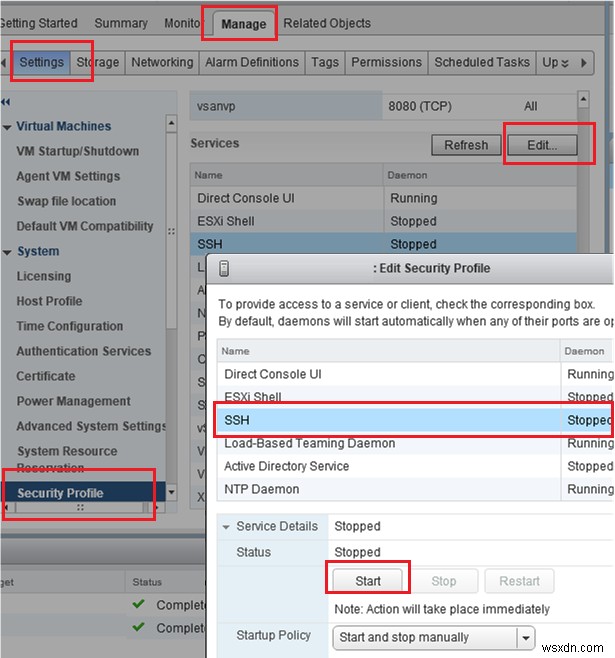Open the Certificate settings
The height and width of the screenshot is (658, 615).
click(46, 376)
